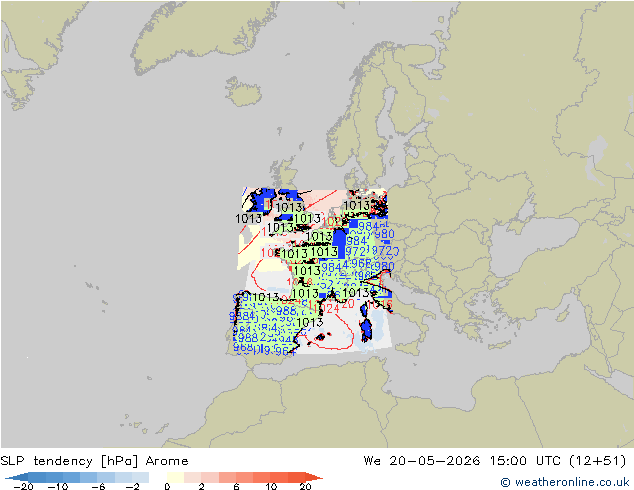Click Iceland on the map
Screen dimensions: 634x490
(x=244, y=93)
